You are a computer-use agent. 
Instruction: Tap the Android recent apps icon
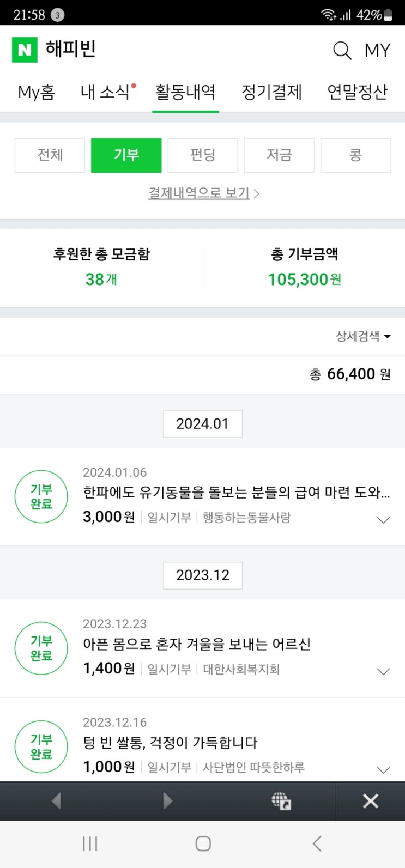(x=90, y=844)
